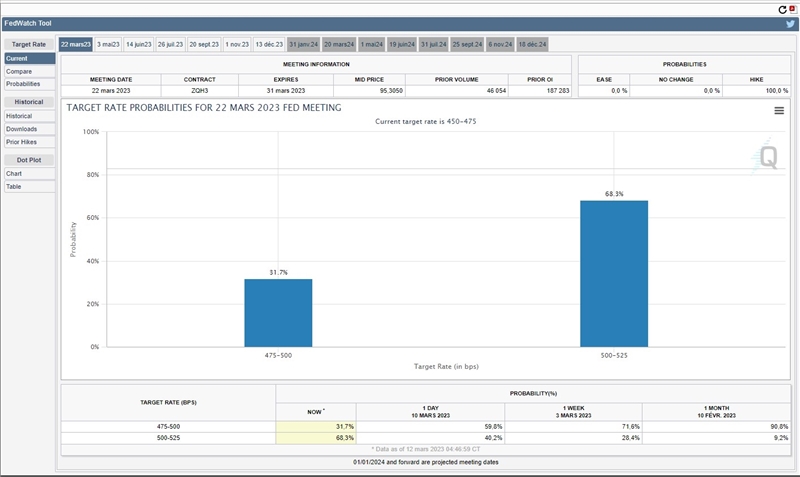Click the pop-out window icon
This screenshot has width=800, height=477.
[x=793, y=8]
